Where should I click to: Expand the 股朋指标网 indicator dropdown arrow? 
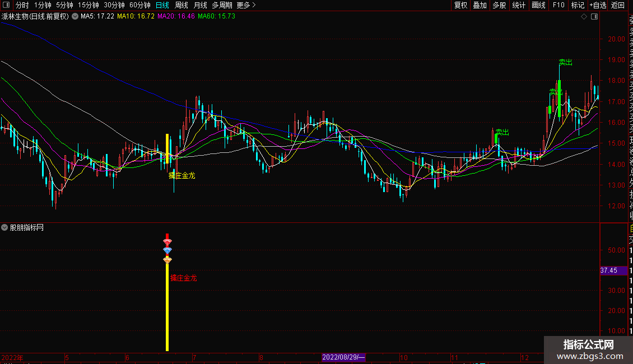4,227
